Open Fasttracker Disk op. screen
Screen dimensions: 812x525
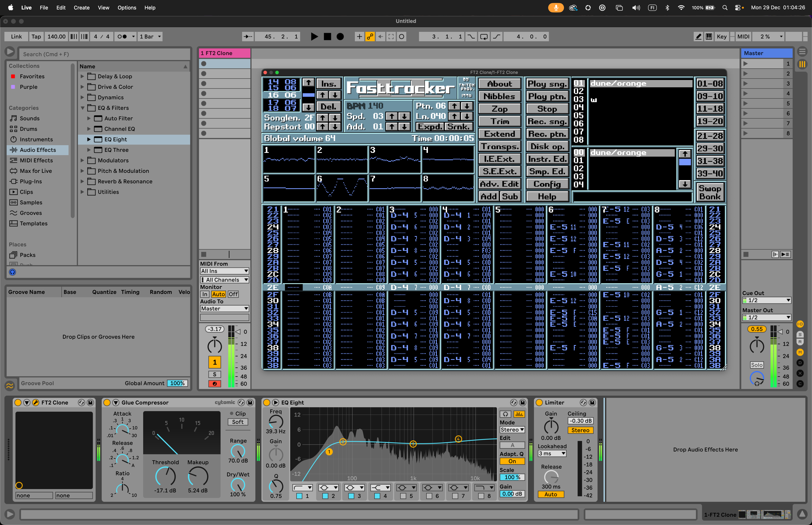coord(547,147)
